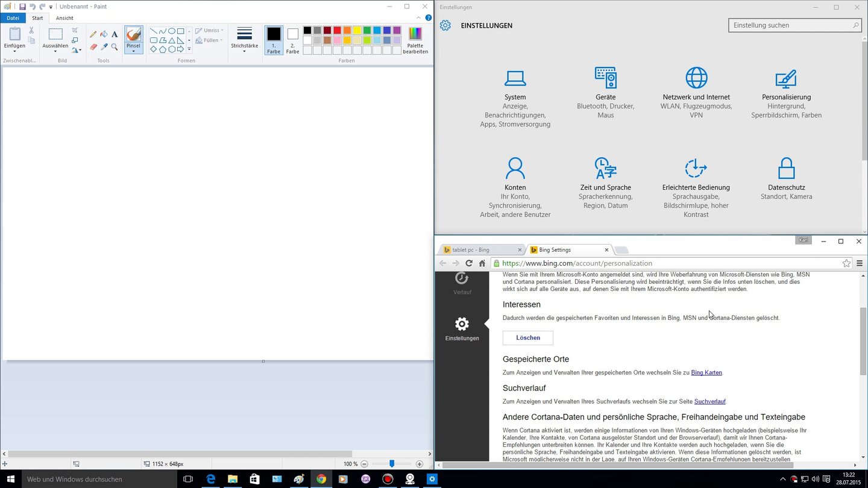This screenshot has height=488, width=868.
Task: Open System settings category
Action: tap(515, 98)
